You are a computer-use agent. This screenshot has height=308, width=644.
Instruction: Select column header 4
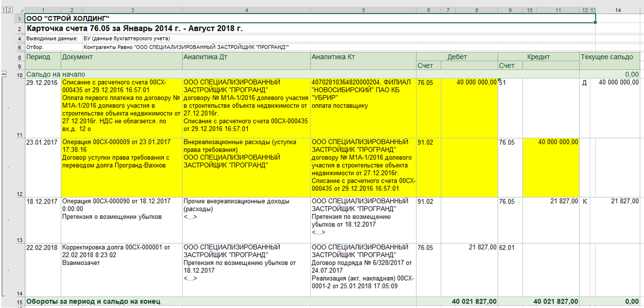[246, 10]
